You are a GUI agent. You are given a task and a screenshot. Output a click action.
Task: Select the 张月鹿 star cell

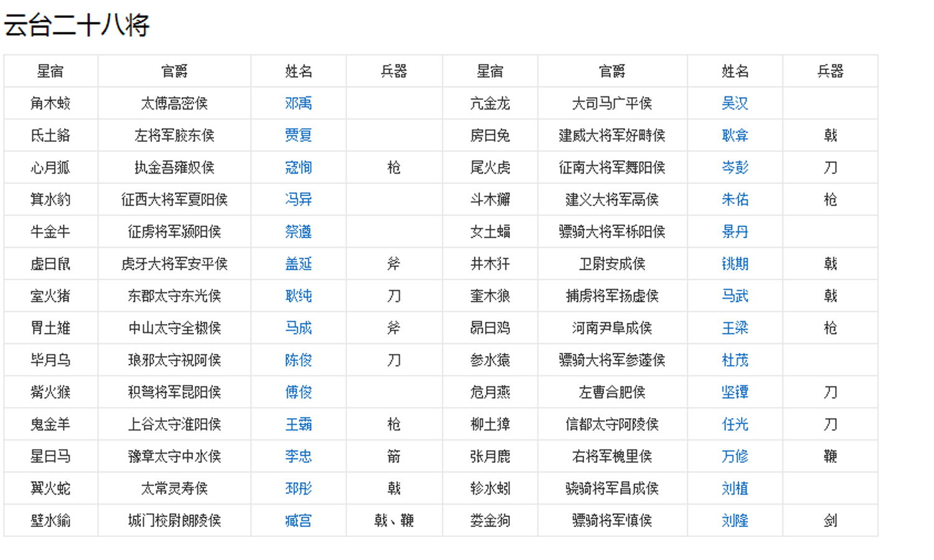pos(490,457)
